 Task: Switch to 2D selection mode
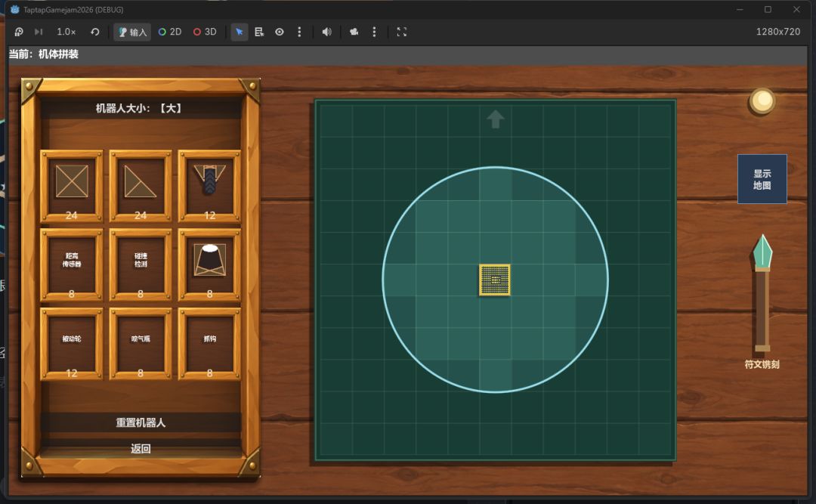point(170,32)
